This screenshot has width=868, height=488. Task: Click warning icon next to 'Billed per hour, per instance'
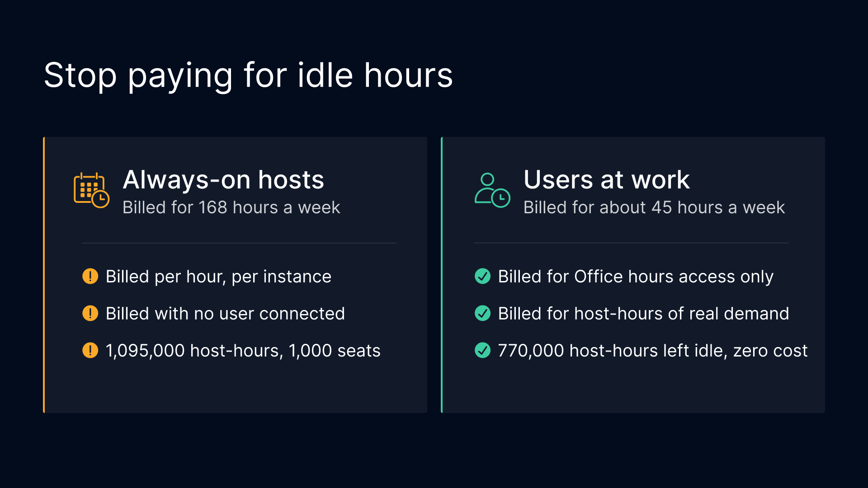click(x=90, y=276)
